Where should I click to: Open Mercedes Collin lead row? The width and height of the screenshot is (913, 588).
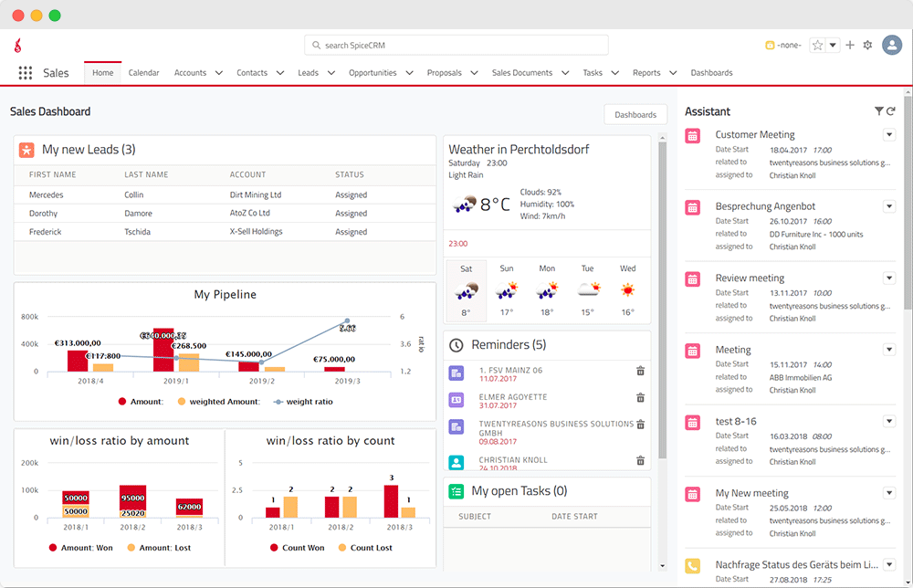click(x=225, y=195)
